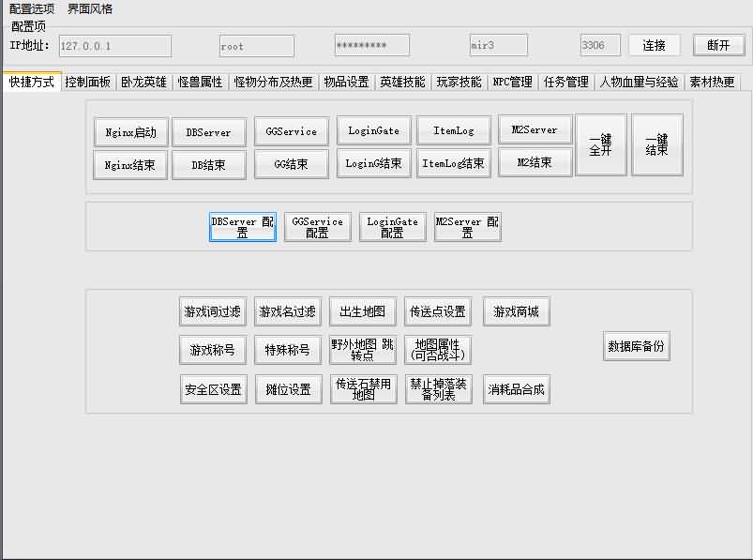This screenshot has width=753, height=560.
Task: Click the Nginx启动 button to start Nginx
Action: pyautogui.click(x=129, y=131)
